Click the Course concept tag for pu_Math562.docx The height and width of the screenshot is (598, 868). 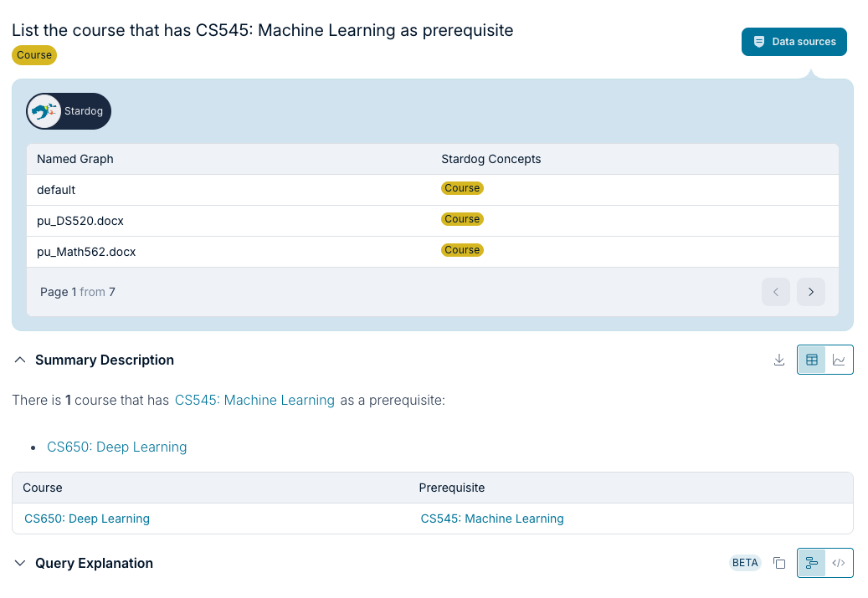tap(462, 250)
